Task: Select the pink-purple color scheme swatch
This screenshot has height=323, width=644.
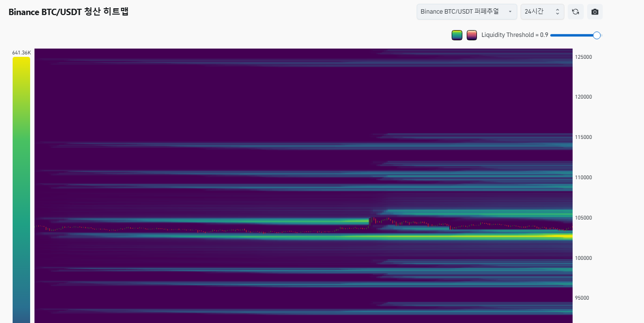Action: click(x=472, y=35)
